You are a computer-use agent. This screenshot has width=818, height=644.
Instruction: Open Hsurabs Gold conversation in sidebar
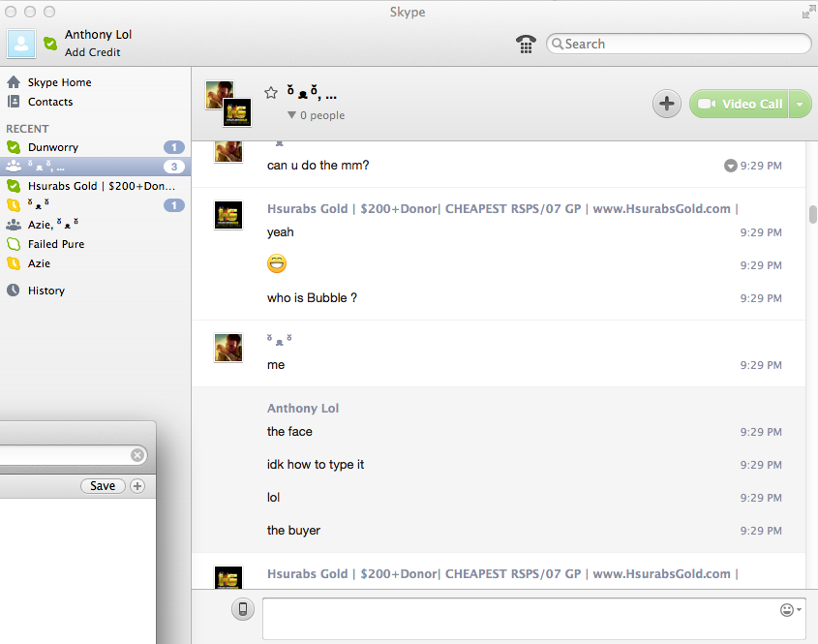tap(95, 186)
